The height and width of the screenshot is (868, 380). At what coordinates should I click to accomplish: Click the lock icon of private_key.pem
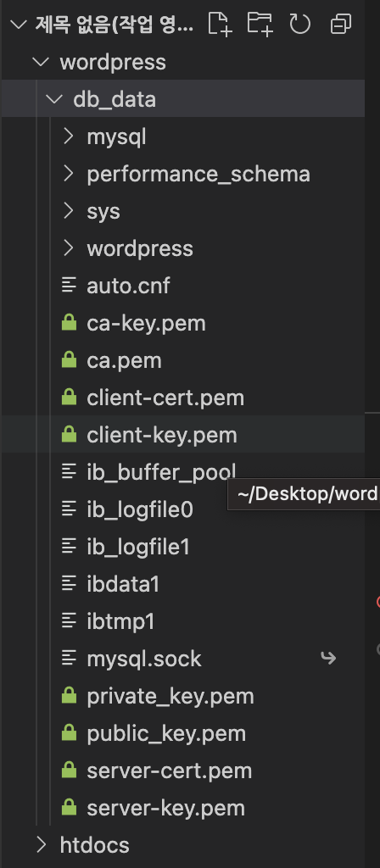[69, 695]
